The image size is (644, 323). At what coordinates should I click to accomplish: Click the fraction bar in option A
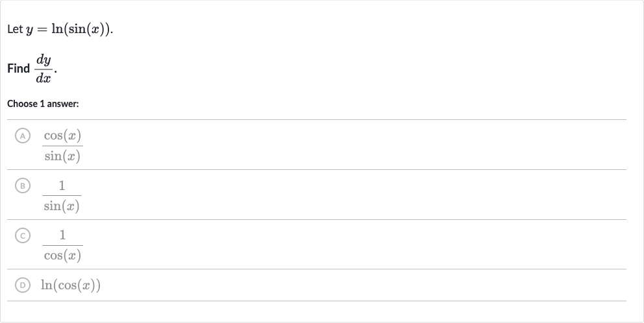coord(62,146)
